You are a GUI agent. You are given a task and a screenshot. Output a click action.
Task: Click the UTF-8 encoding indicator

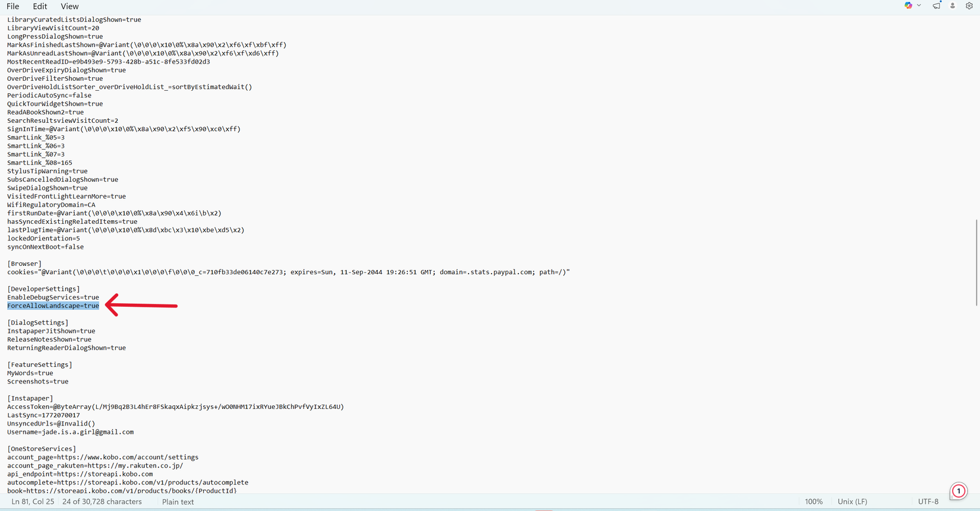pyautogui.click(x=928, y=502)
